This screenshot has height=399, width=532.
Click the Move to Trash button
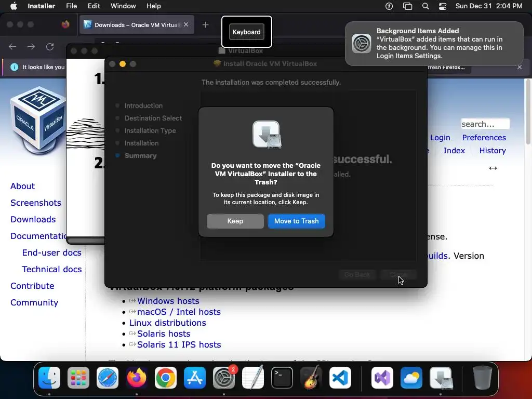[296, 221]
